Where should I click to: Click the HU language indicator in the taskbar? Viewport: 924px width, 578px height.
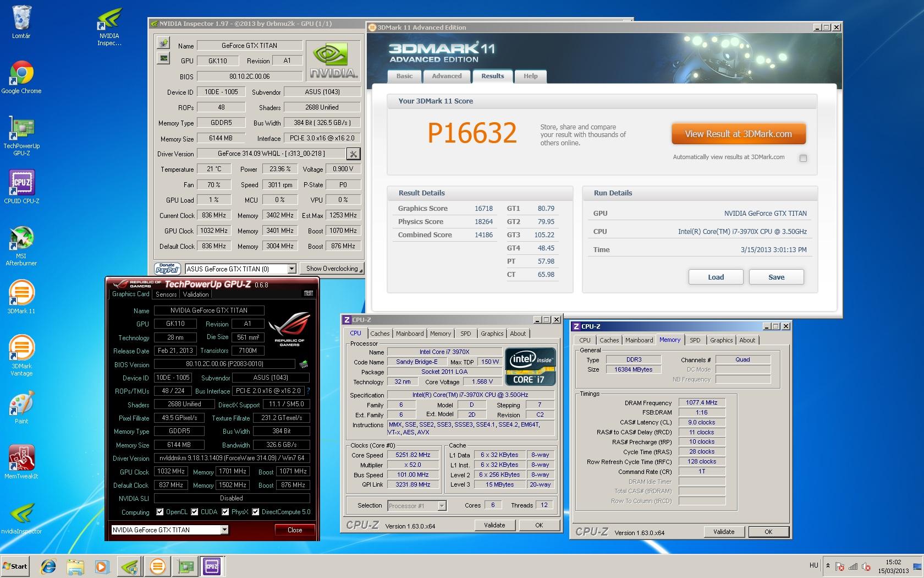(x=814, y=565)
